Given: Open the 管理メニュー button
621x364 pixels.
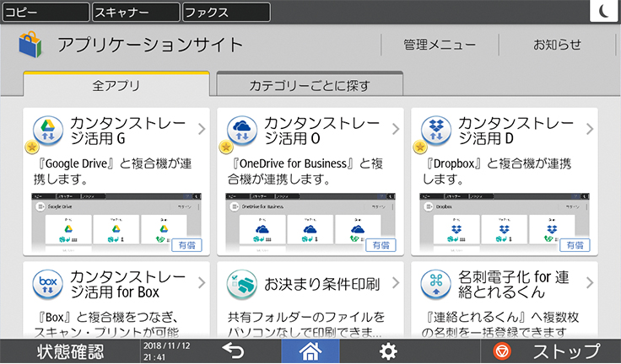Looking at the screenshot, I should pyautogui.click(x=440, y=45).
